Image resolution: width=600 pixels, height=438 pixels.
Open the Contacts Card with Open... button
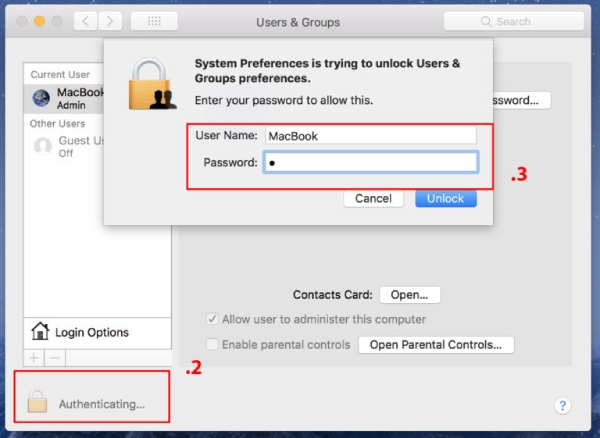pos(410,295)
